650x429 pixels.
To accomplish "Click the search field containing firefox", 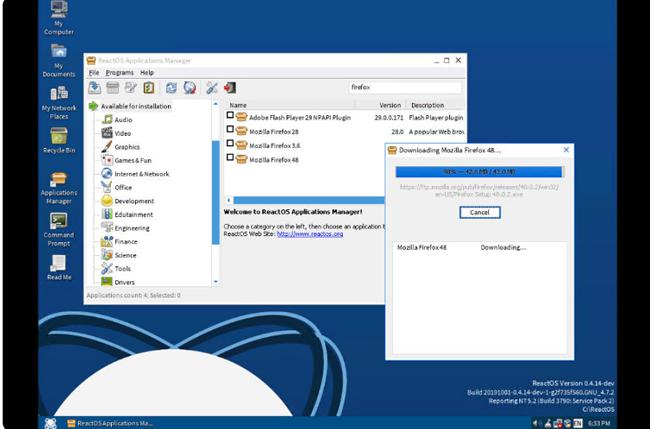I will tap(404, 88).
